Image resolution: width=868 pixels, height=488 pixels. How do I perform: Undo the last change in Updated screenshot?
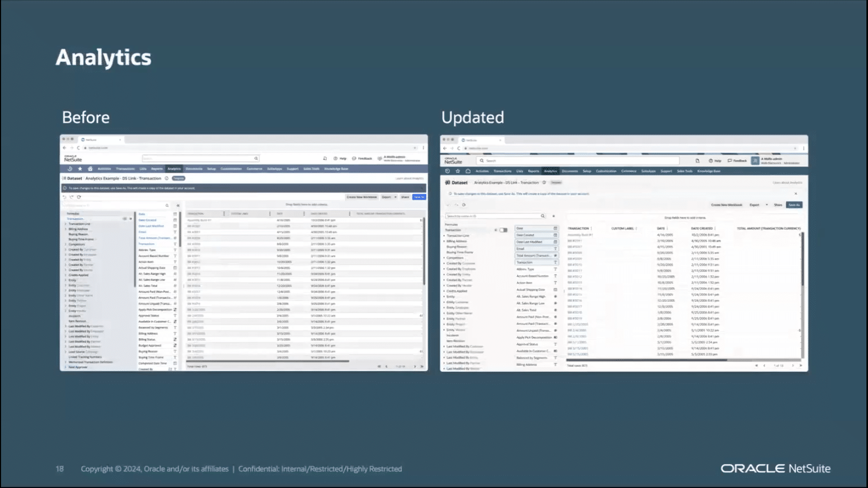point(449,205)
